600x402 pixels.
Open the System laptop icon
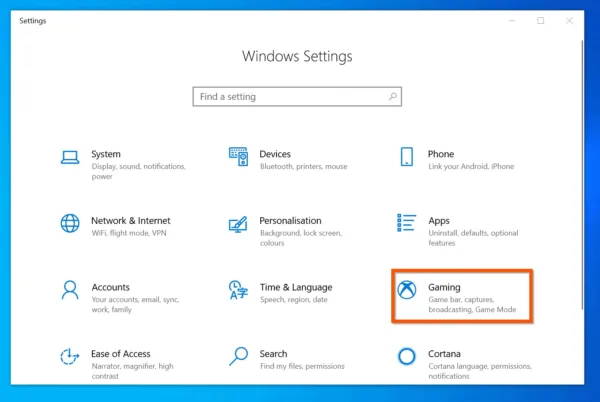pyautogui.click(x=70, y=157)
